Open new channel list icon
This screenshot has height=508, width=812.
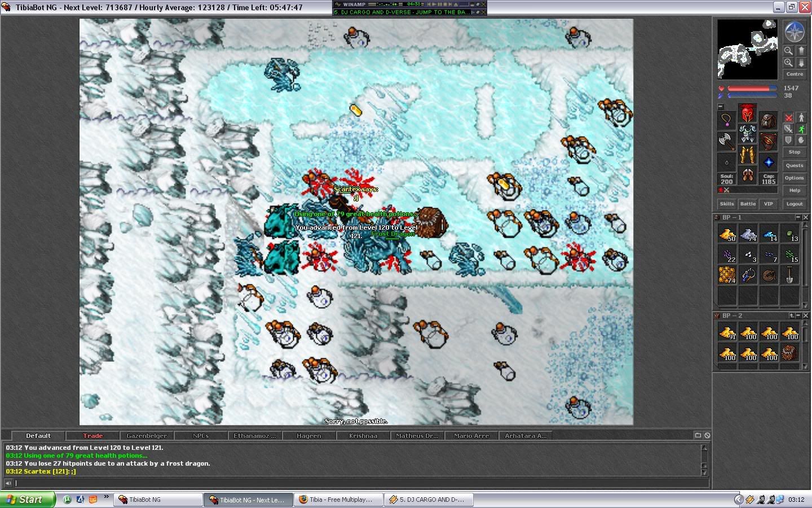coord(698,435)
